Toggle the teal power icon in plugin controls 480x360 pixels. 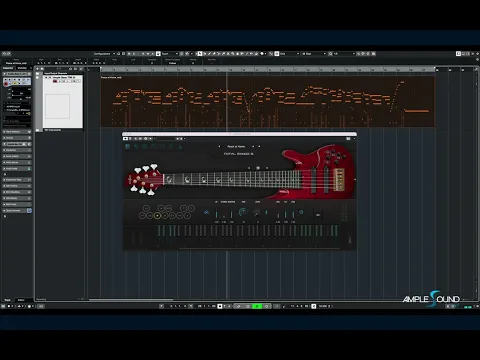(x=301, y=212)
